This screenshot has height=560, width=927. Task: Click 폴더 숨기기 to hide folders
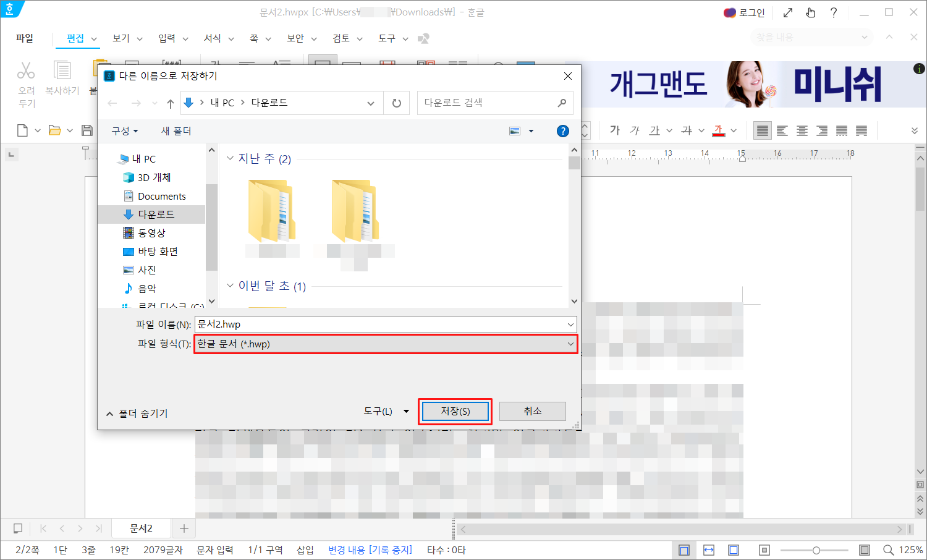[x=137, y=414]
